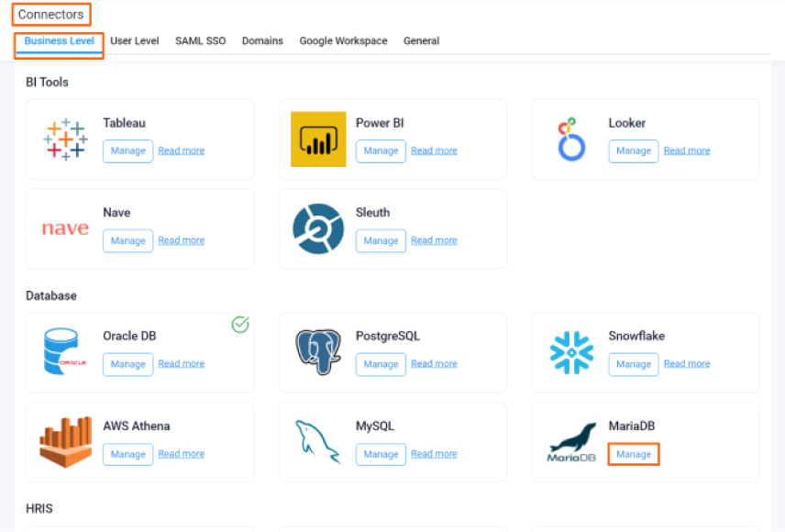Open Read more for Oracle DB
785x532 pixels.
[x=182, y=363]
